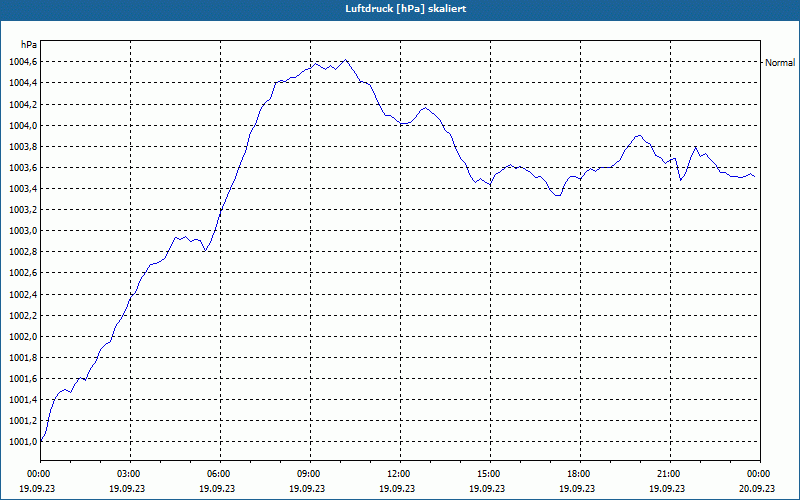This screenshot has height=500, width=800.
Task: Click the 1003,2 y-axis value
Action: click(x=22, y=210)
